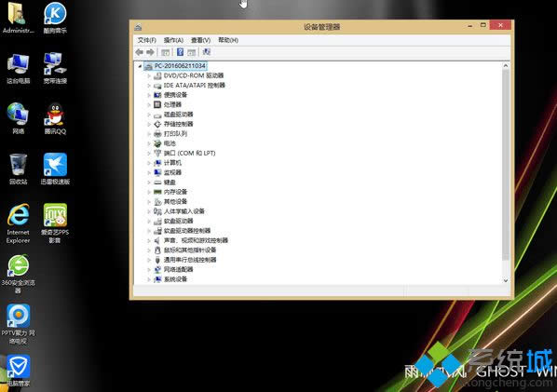
Task: Click the 便携设备 device category icon
Action: click(157, 95)
